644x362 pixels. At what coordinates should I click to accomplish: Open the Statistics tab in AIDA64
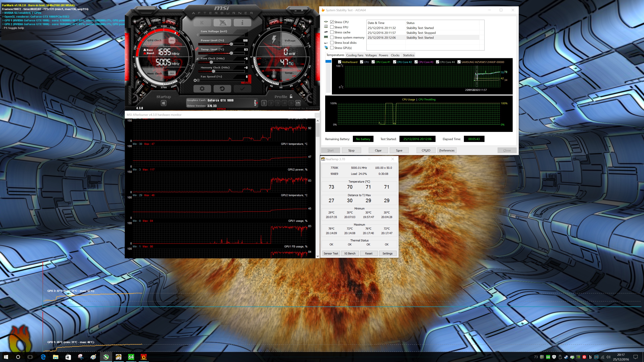(x=409, y=55)
